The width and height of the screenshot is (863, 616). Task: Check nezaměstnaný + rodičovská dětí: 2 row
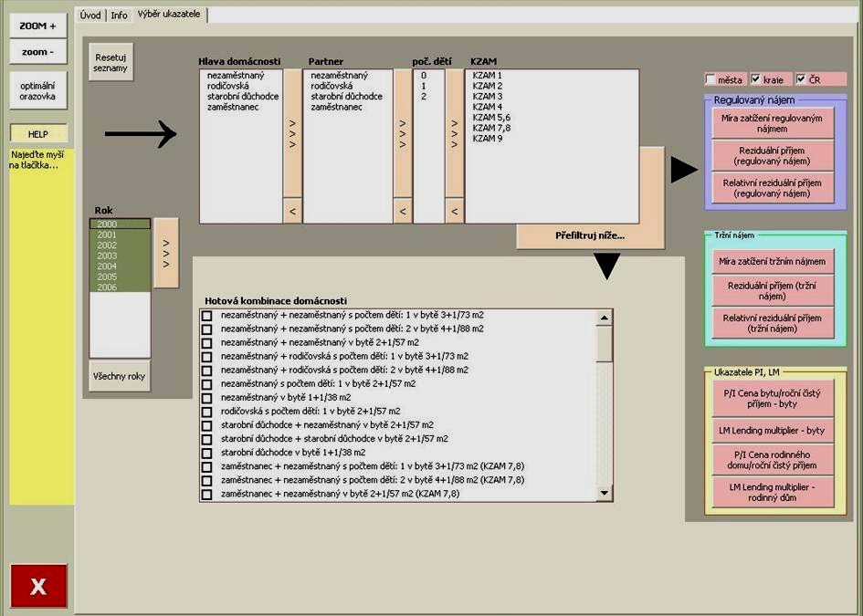(207, 371)
